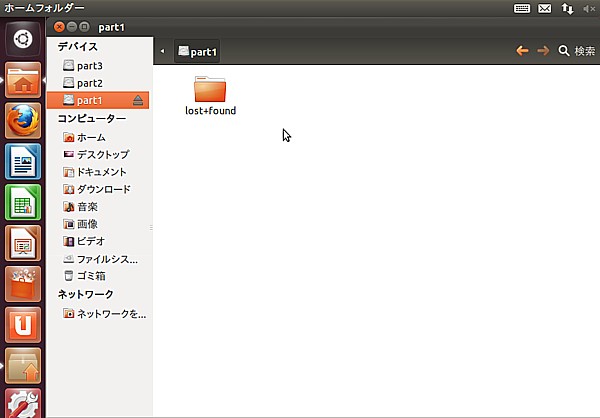Open デスクトップ in the sidebar
600x418 pixels.
98,154
